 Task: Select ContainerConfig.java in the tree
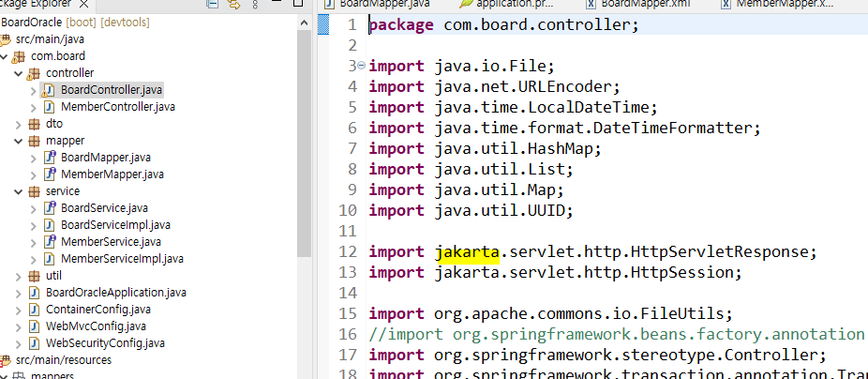[98, 310]
